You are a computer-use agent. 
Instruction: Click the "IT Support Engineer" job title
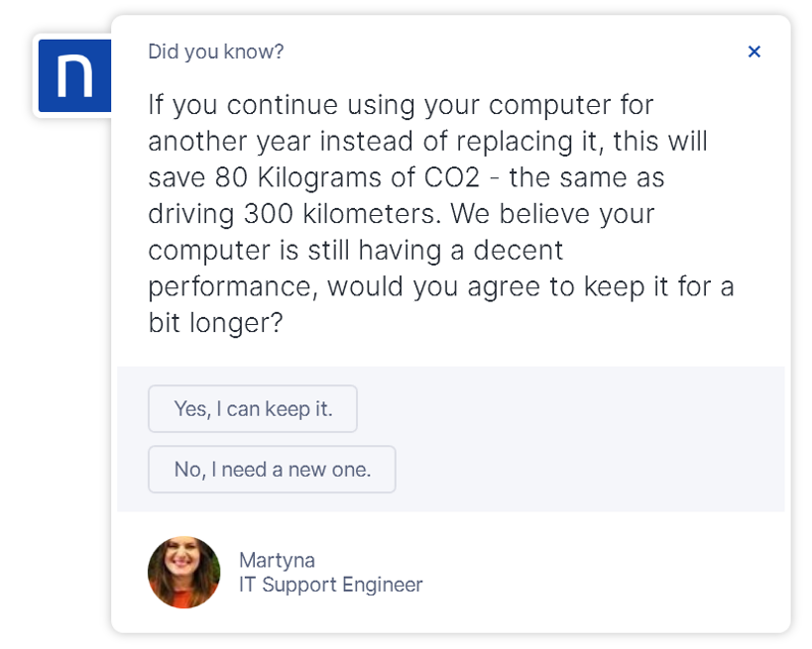pyautogui.click(x=330, y=585)
